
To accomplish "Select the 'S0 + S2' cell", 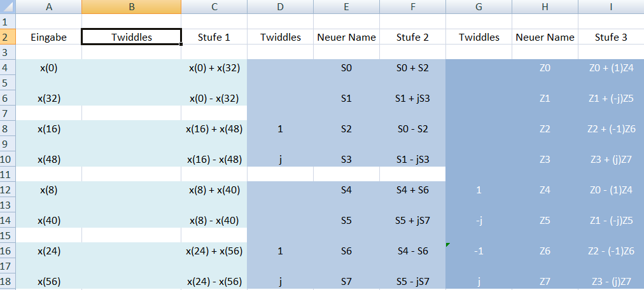I will click(x=412, y=68).
